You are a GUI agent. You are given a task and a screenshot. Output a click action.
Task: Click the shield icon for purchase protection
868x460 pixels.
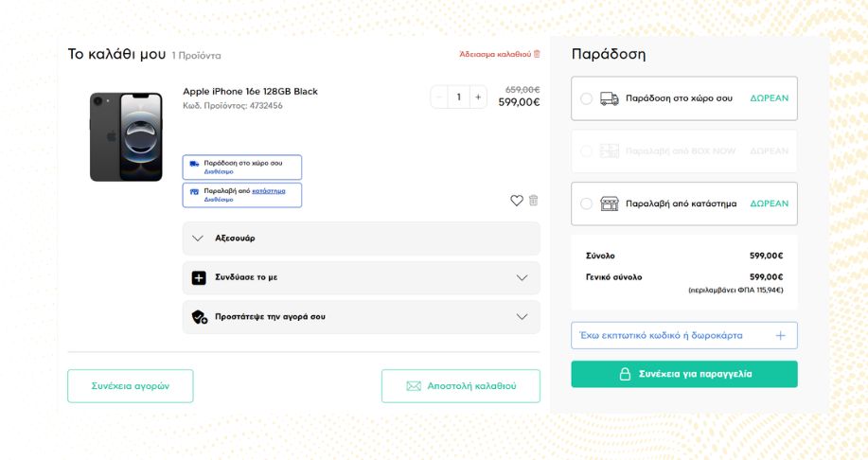click(x=199, y=317)
